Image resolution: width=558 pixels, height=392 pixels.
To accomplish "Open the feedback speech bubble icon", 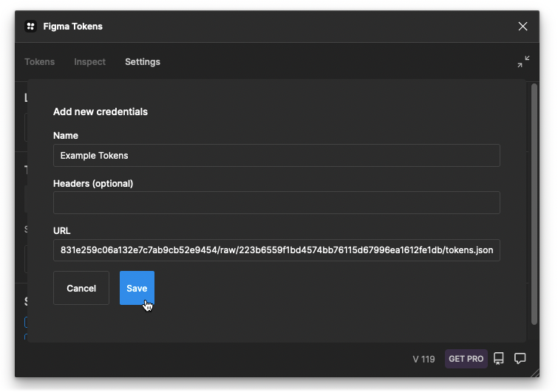I will (x=520, y=359).
